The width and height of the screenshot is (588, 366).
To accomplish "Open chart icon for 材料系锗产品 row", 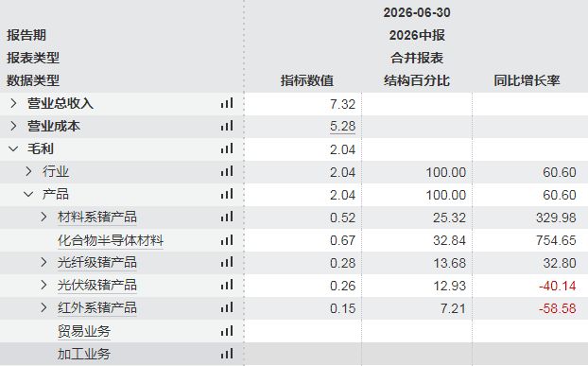I will [x=227, y=218].
